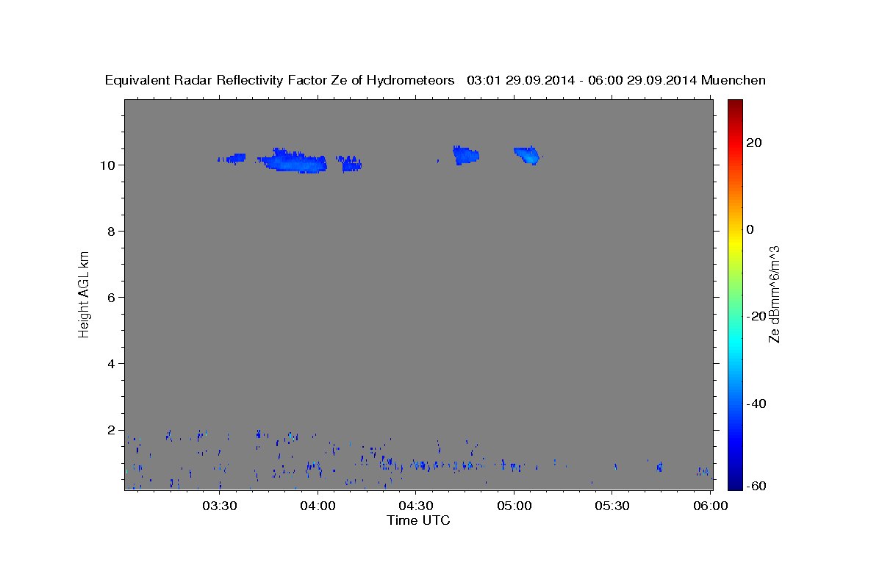Click the '04:30' time tick label
The height and width of the screenshot is (588, 882).
[416, 506]
